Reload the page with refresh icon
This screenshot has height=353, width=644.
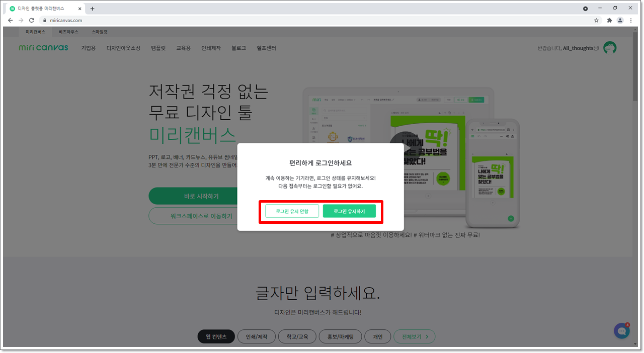31,20
